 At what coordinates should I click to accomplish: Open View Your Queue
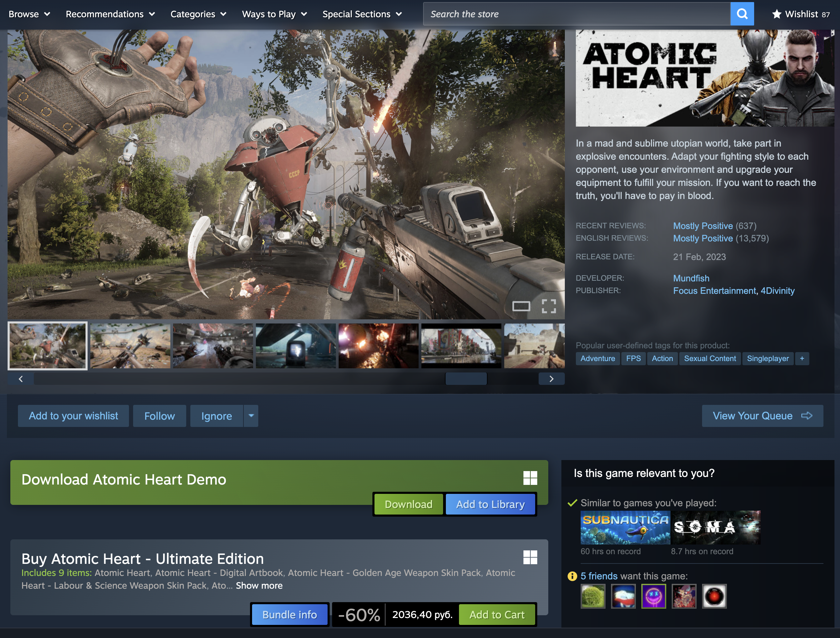pyautogui.click(x=762, y=416)
